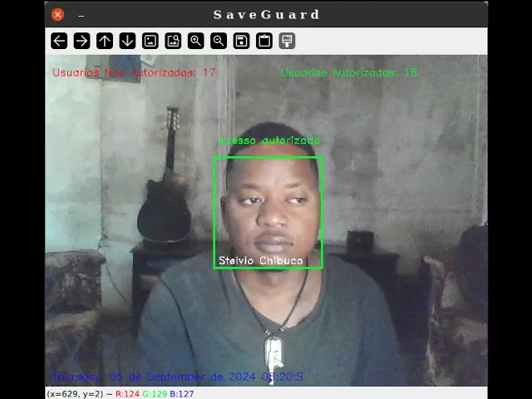
Task: Click the G:129 green value in status bar
Action: pos(155,394)
